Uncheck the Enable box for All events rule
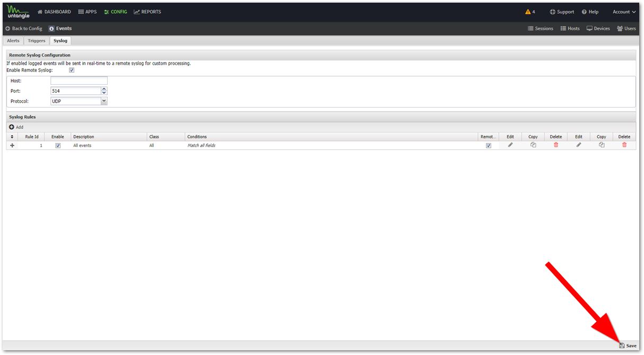 pos(58,145)
